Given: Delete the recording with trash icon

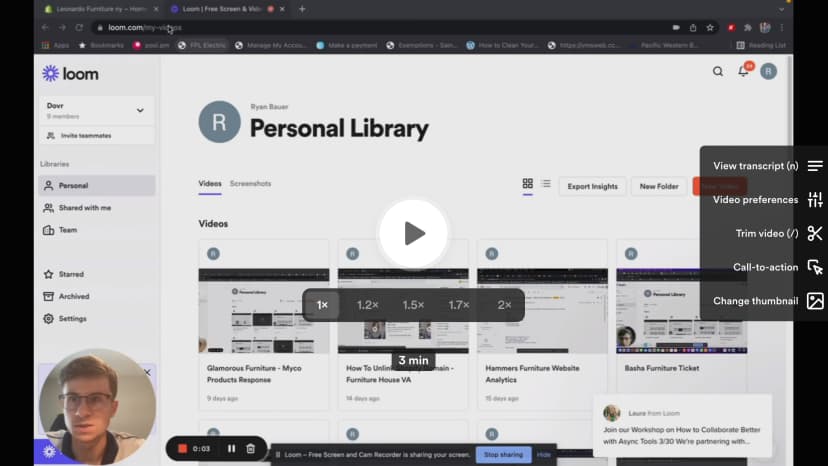Looking at the screenshot, I should [x=250, y=449].
